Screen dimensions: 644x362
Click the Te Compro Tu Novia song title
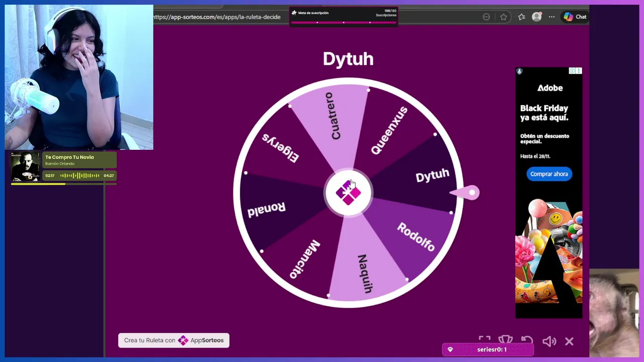point(69,157)
